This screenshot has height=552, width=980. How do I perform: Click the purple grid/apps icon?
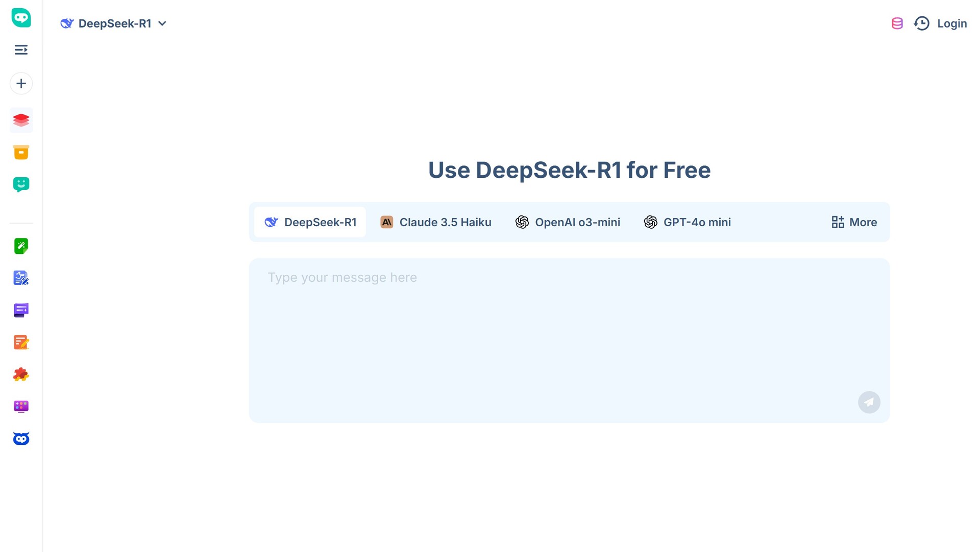[x=20, y=406]
